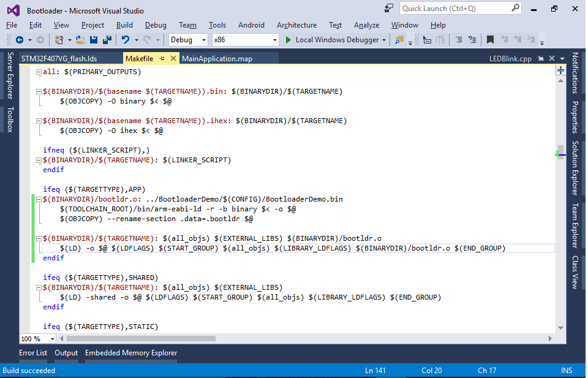Click the Previous Bookmark toolbar icon
This screenshot has height=378, width=588.
pyautogui.click(x=504, y=40)
